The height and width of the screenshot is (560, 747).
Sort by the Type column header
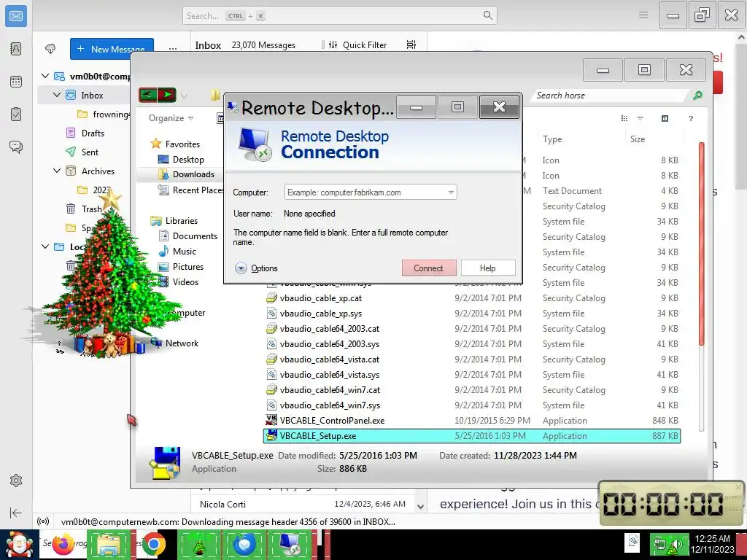tap(552, 139)
